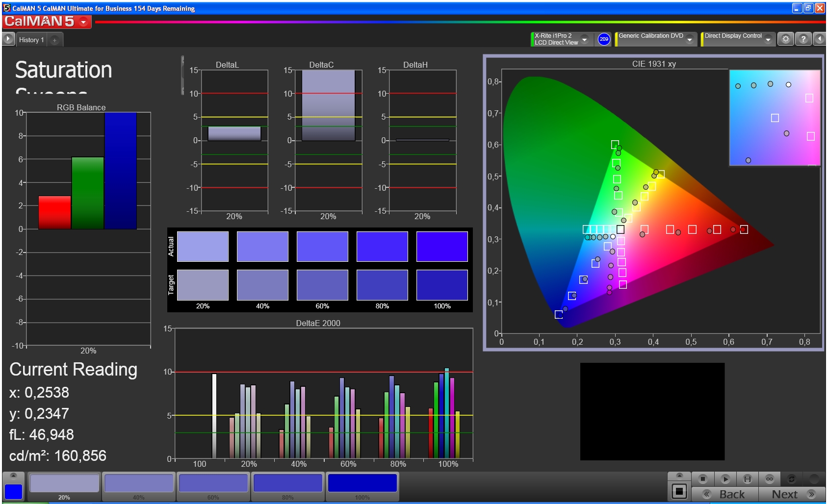Click the infinity loop read icon

(769, 479)
